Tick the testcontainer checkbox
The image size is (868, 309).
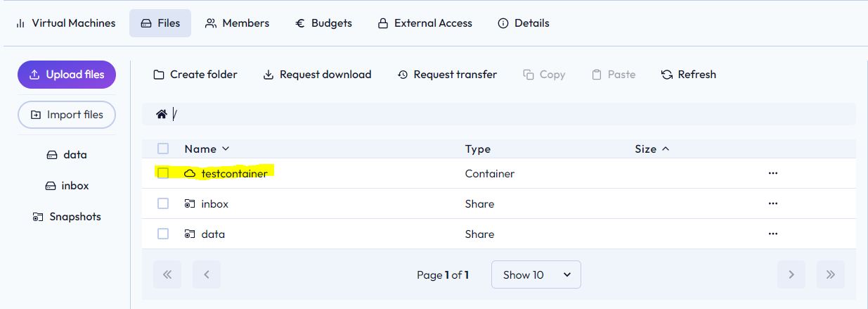(163, 173)
